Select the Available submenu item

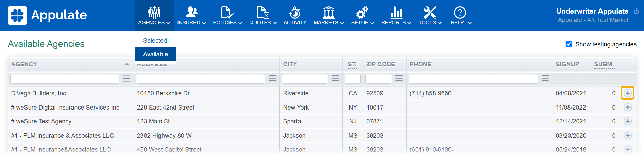pos(155,54)
